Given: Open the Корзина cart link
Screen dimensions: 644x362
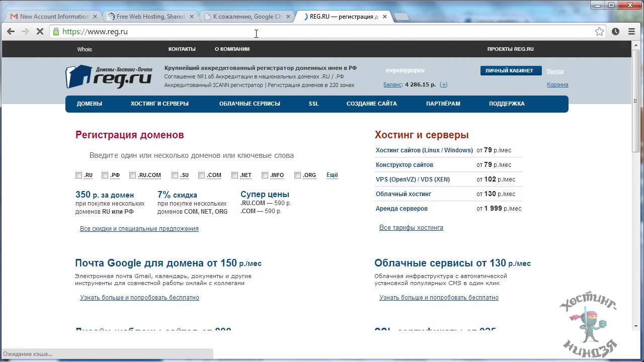Looking at the screenshot, I should coord(557,84).
